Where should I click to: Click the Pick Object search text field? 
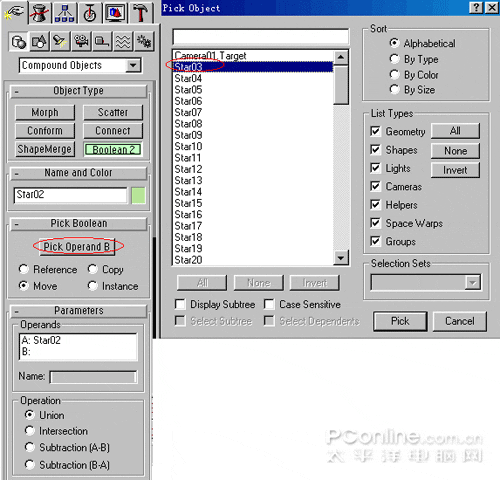[x=261, y=37]
